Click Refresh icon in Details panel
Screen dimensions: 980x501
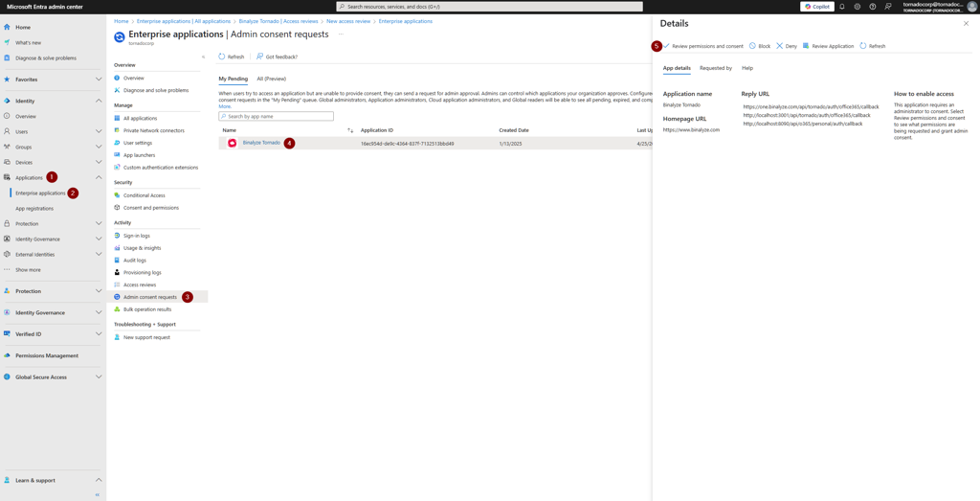tap(863, 46)
